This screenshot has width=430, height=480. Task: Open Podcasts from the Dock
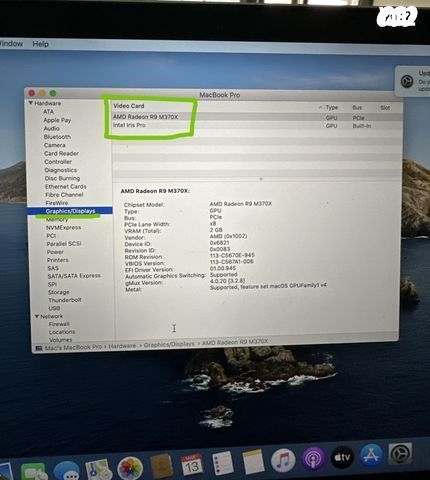pos(313,458)
